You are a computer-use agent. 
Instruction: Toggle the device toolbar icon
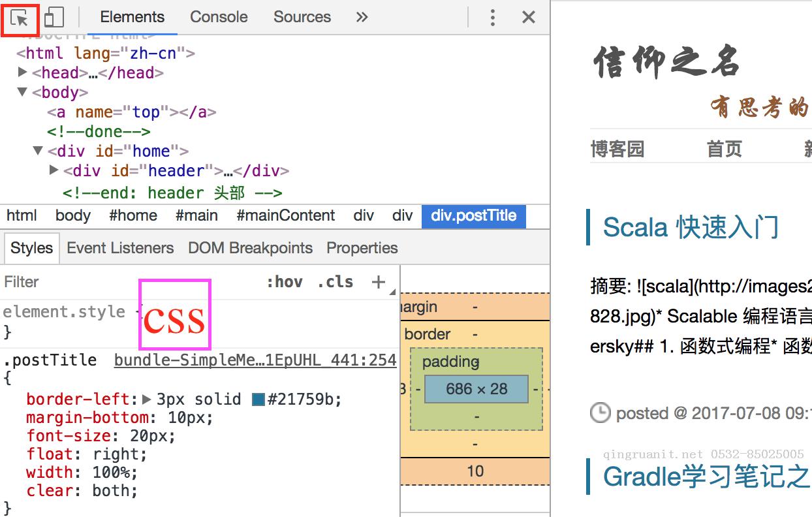tap(54, 18)
